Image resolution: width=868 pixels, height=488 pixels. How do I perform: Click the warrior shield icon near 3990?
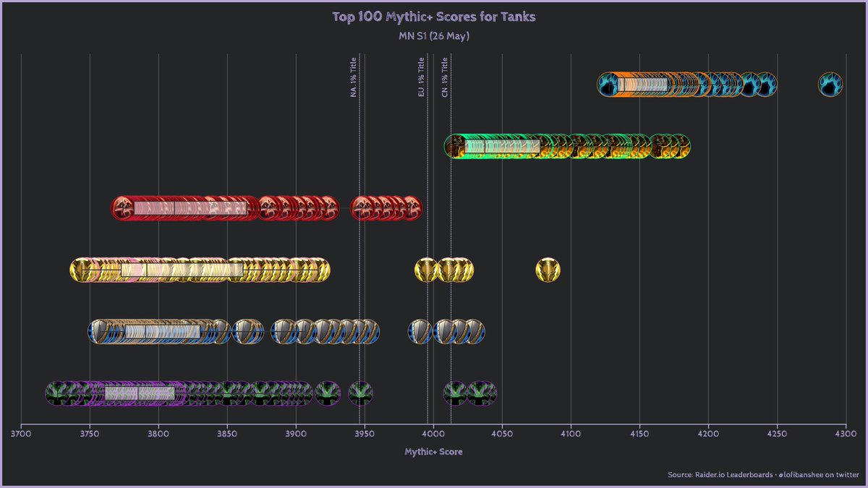tap(420, 331)
